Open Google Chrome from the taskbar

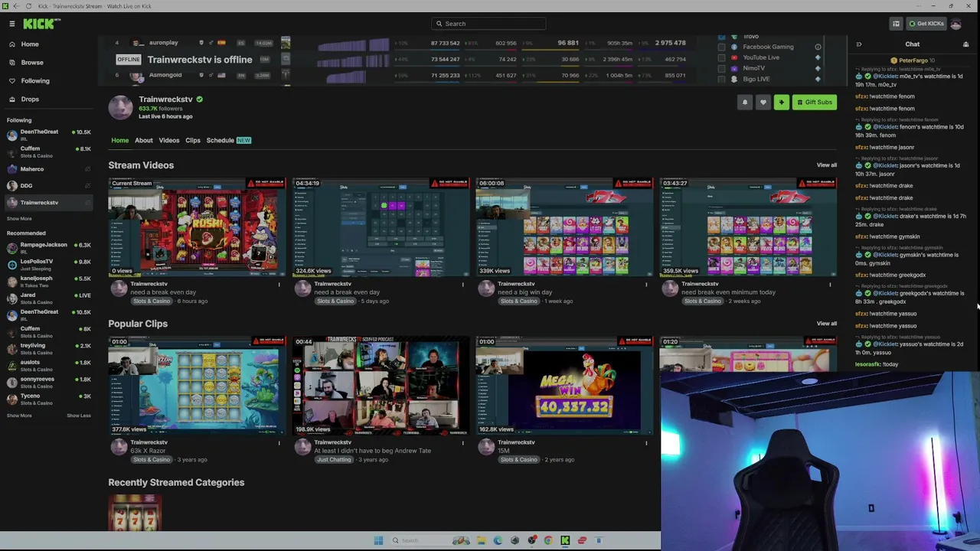pyautogui.click(x=548, y=541)
